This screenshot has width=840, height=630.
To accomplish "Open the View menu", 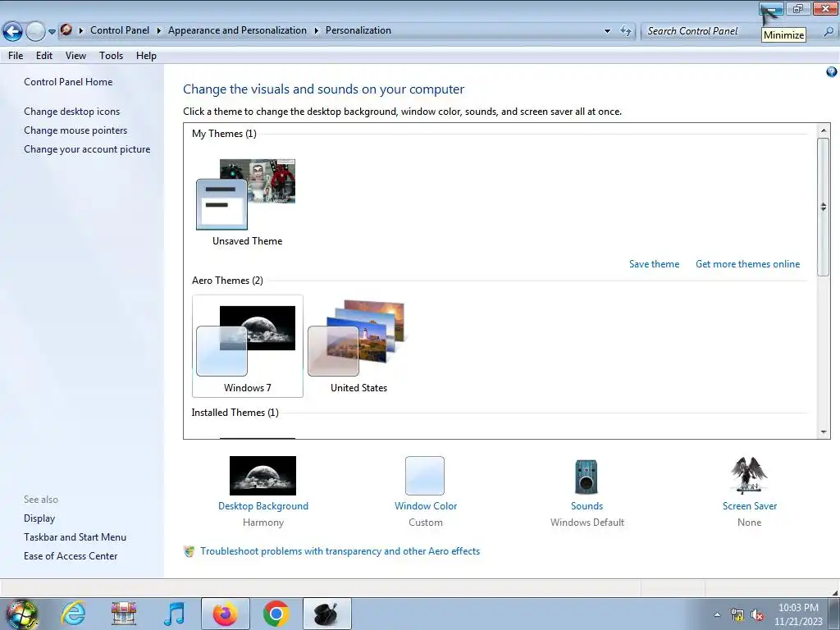I will [x=75, y=56].
